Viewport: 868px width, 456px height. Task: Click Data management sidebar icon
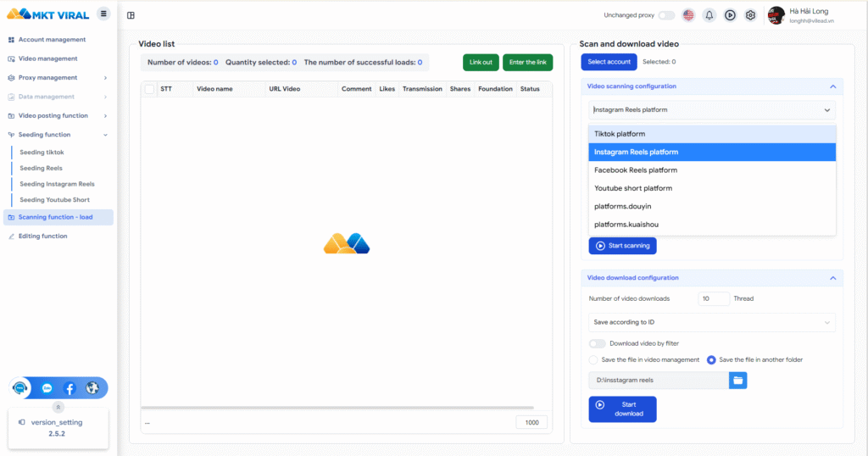coord(11,97)
